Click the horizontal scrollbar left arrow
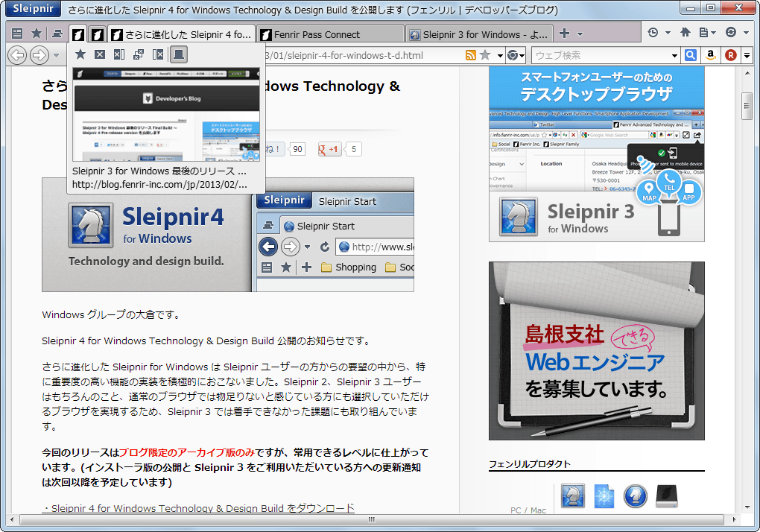 (x=12, y=519)
